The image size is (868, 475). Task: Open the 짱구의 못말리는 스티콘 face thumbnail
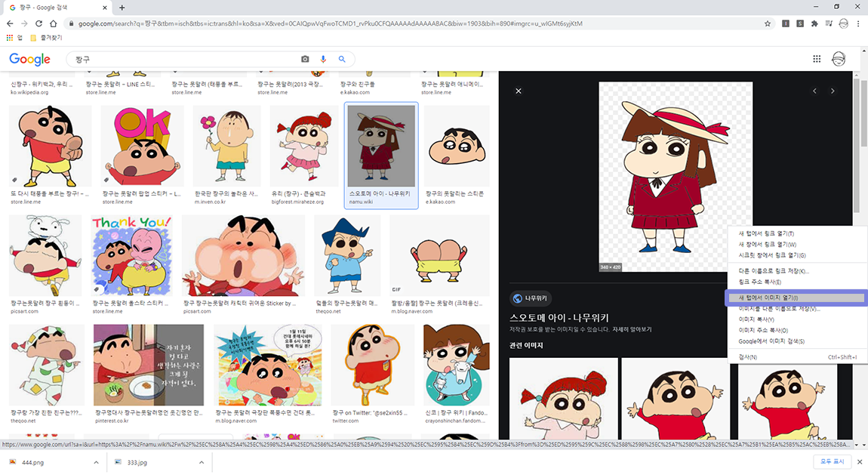tap(456, 146)
